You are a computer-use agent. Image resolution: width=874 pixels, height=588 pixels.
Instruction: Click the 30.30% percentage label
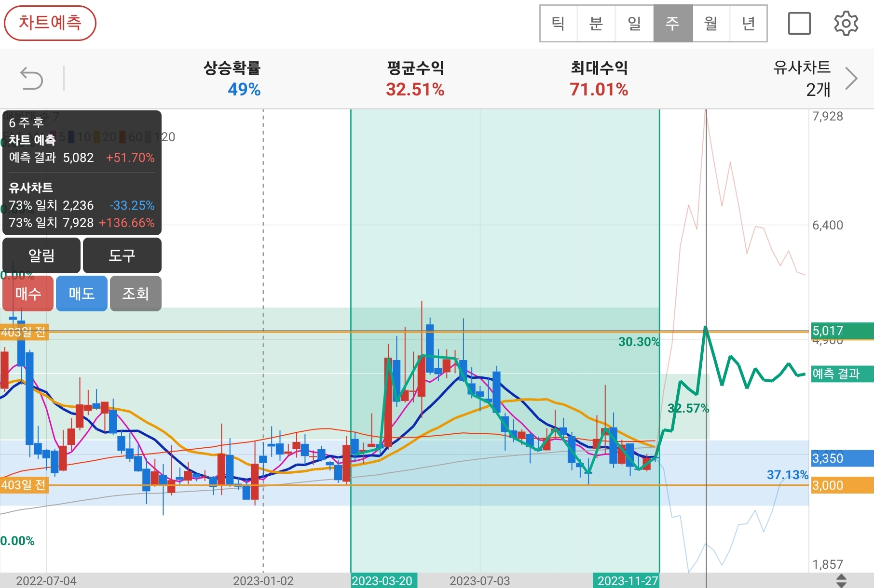639,342
